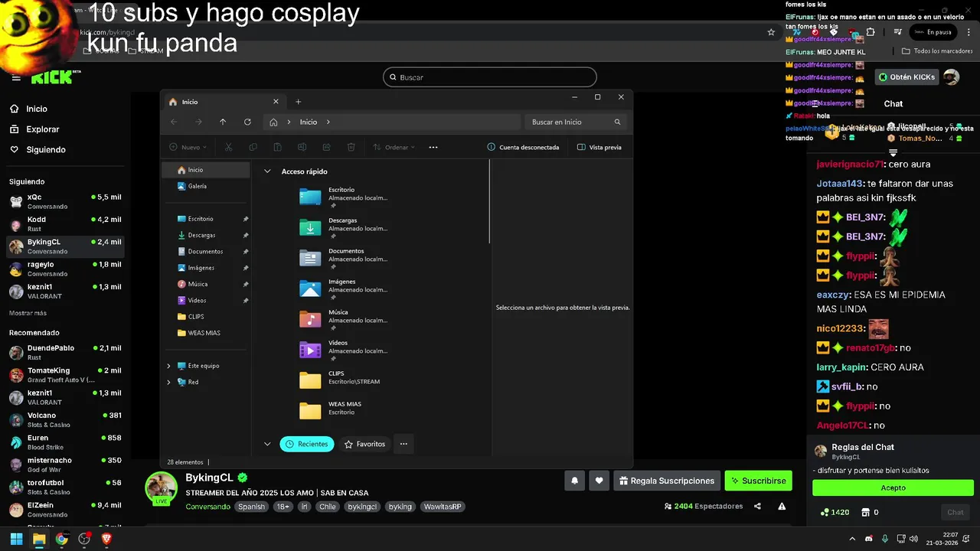Open a new File Explorer tab

coord(299,102)
